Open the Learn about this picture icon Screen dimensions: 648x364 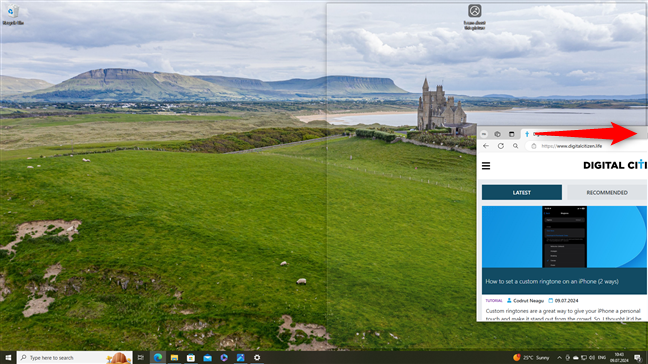pos(474,17)
